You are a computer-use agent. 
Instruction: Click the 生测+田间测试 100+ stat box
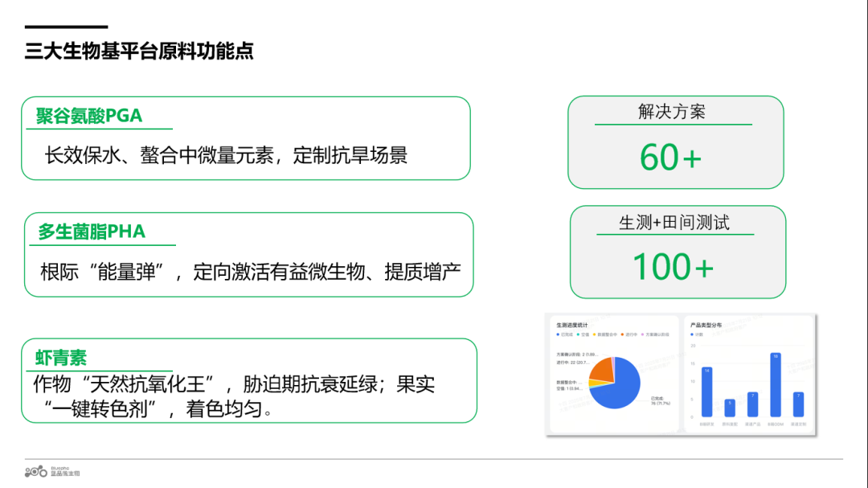tap(675, 252)
